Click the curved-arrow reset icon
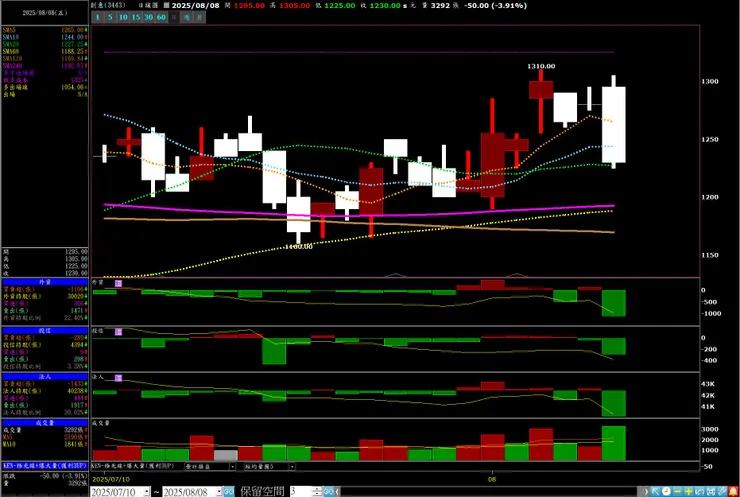This screenshot has width=740, height=497. 700,491
